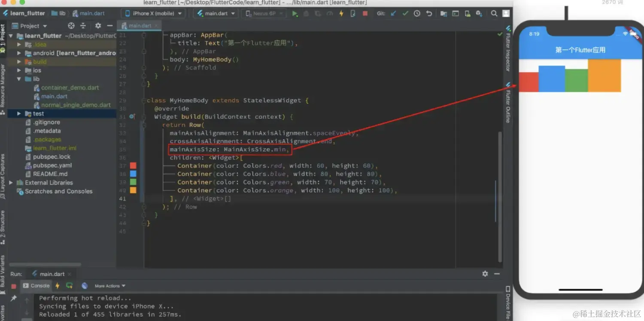This screenshot has width=644, height=321.
Task: Click the orange color swatch on line 40
Action: pyautogui.click(x=133, y=190)
